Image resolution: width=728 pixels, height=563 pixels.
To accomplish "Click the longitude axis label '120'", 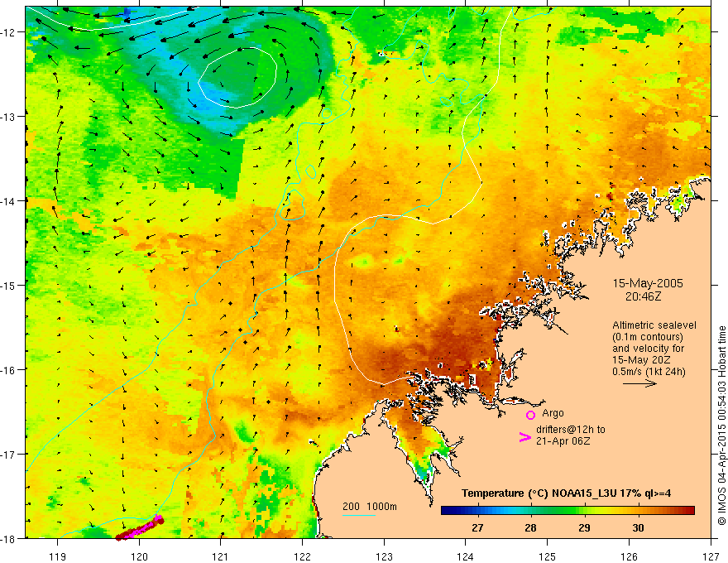I will coord(139,556).
